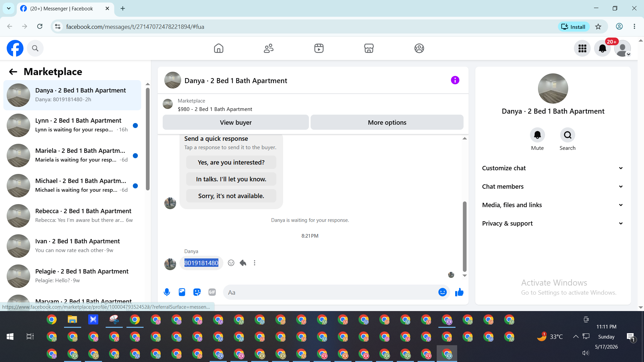The height and width of the screenshot is (362, 644).
Task: Open the notifications bell with 20+ badge
Action: (x=602, y=49)
